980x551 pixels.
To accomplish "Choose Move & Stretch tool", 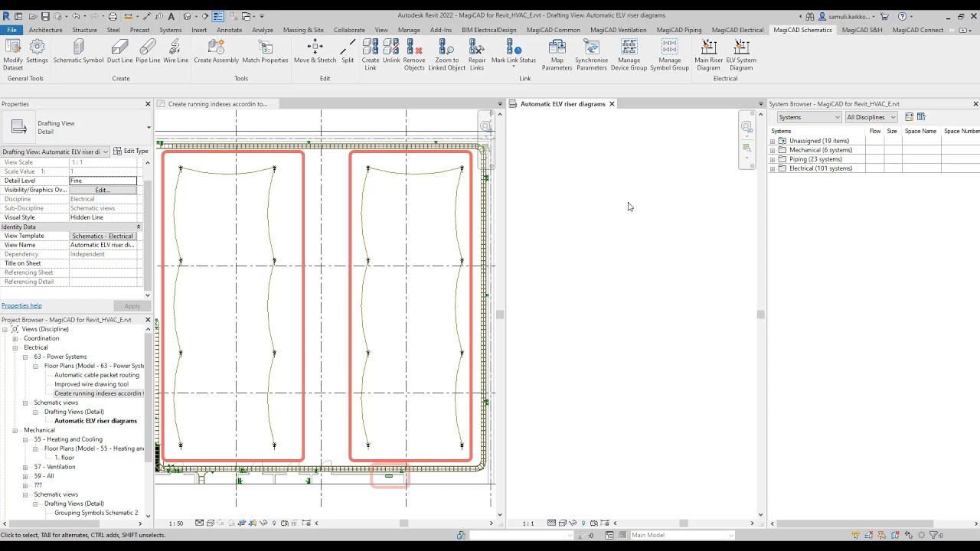I will pyautogui.click(x=315, y=52).
